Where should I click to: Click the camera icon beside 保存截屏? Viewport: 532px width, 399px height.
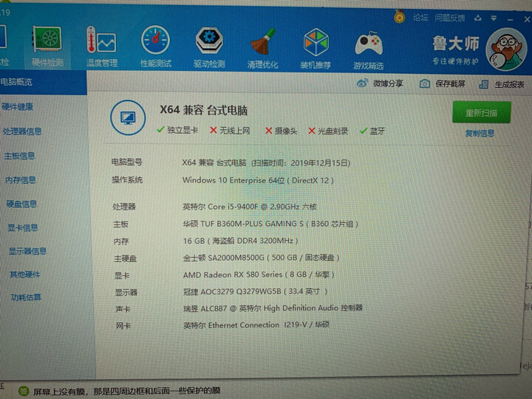pyautogui.click(x=424, y=83)
